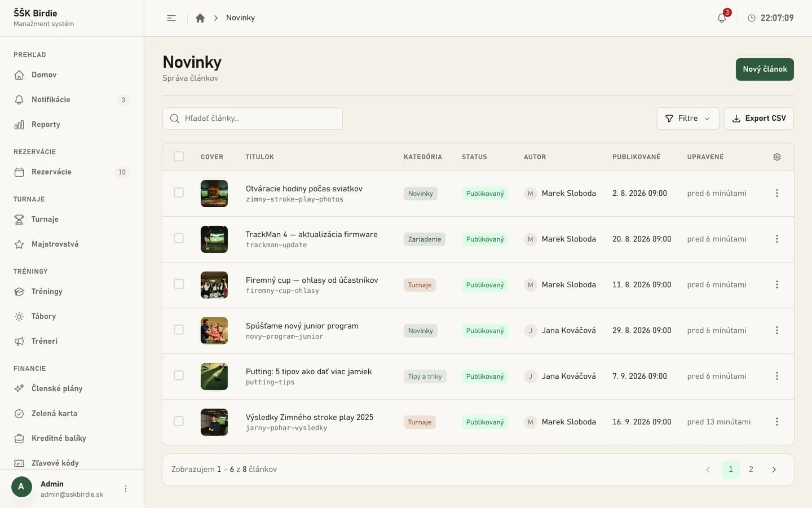Open Admin account options menu
The height and width of the screenshot is (508, 812).
126,489
